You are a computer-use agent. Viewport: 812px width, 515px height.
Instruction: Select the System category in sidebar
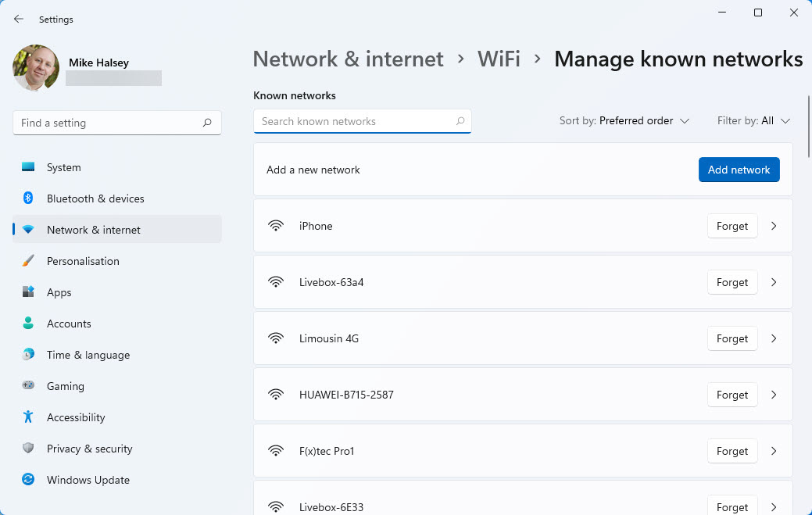coord(63,167)
